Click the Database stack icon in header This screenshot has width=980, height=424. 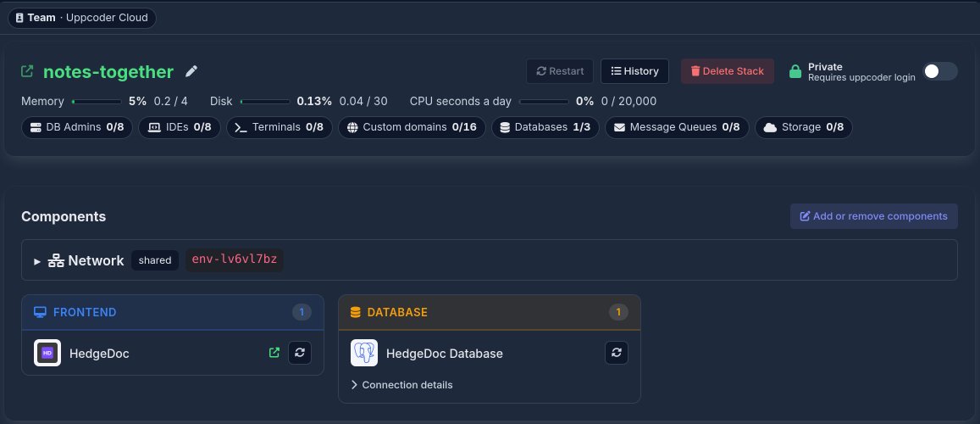[x=356, y=312]
